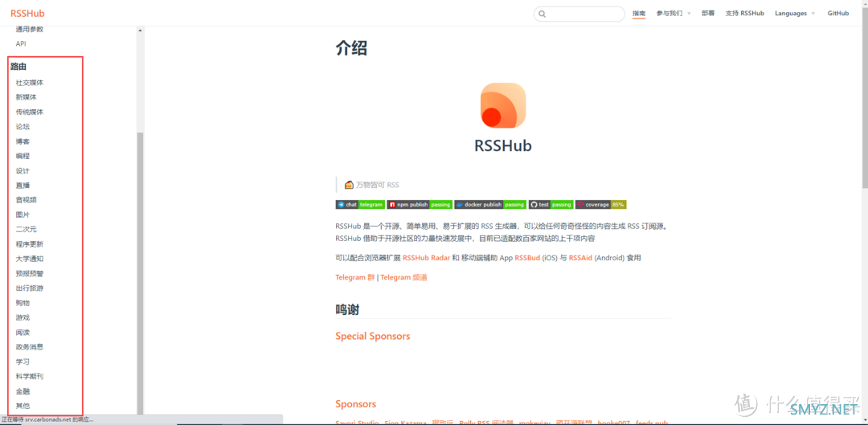This screenshot has width=868, height=425.
Task: Open the 部署 nav item
Action: click(x=708, y=14)
